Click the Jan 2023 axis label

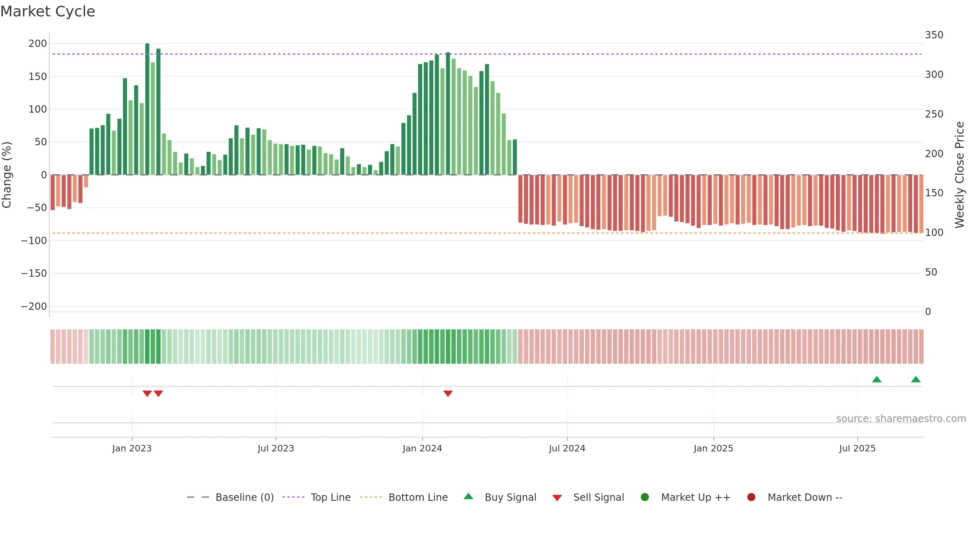click(x=132, y=448)
